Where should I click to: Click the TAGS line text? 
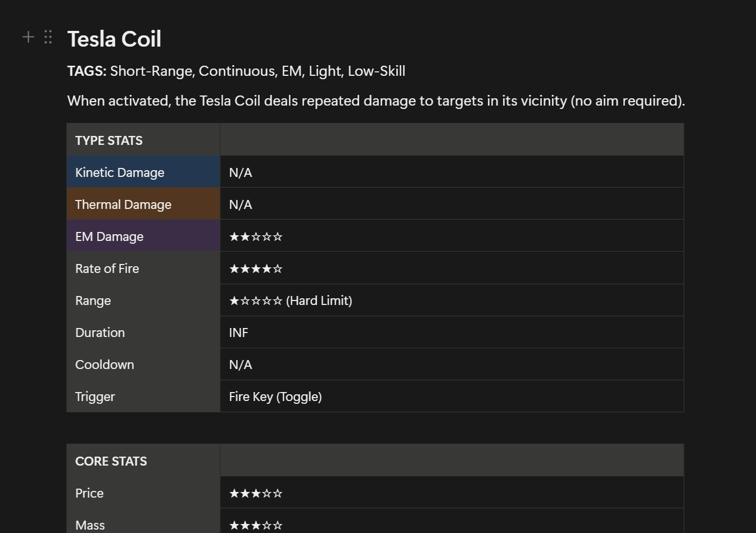[236, 71]
